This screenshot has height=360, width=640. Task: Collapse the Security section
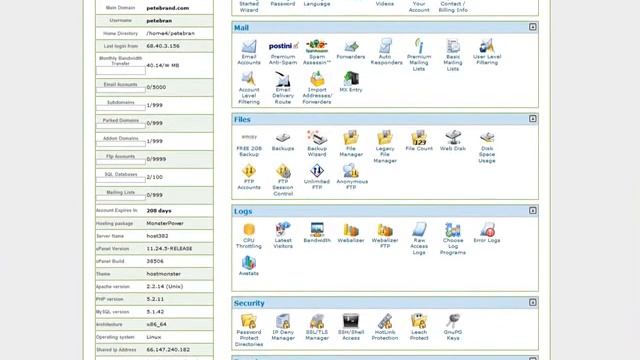coord(533,302)
